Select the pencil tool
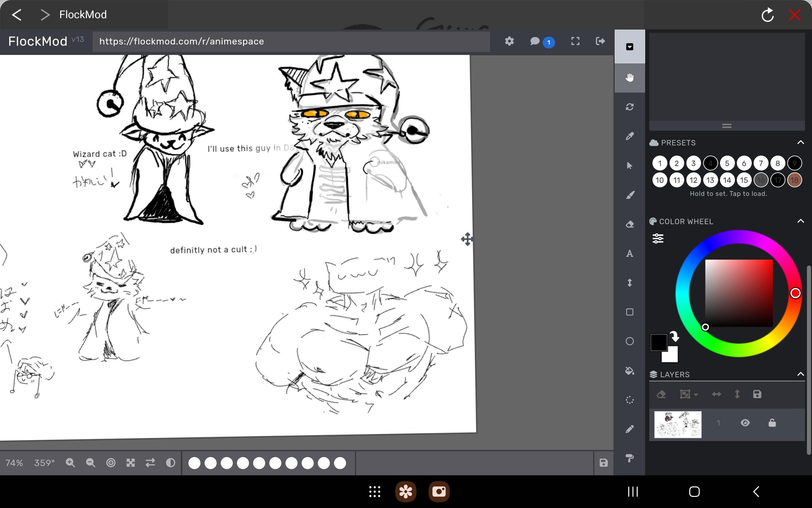This screenshot has width=812, height=508. 630,429
